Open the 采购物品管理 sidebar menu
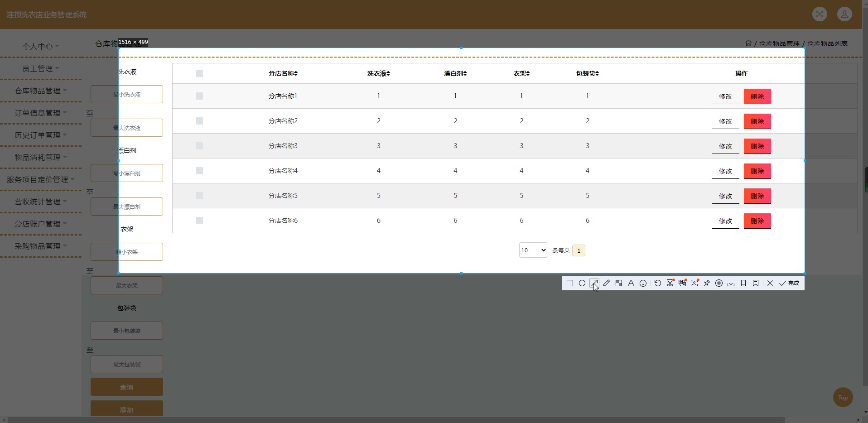The height and width of the screenshot is (423, 868). (x=41, y=246)
